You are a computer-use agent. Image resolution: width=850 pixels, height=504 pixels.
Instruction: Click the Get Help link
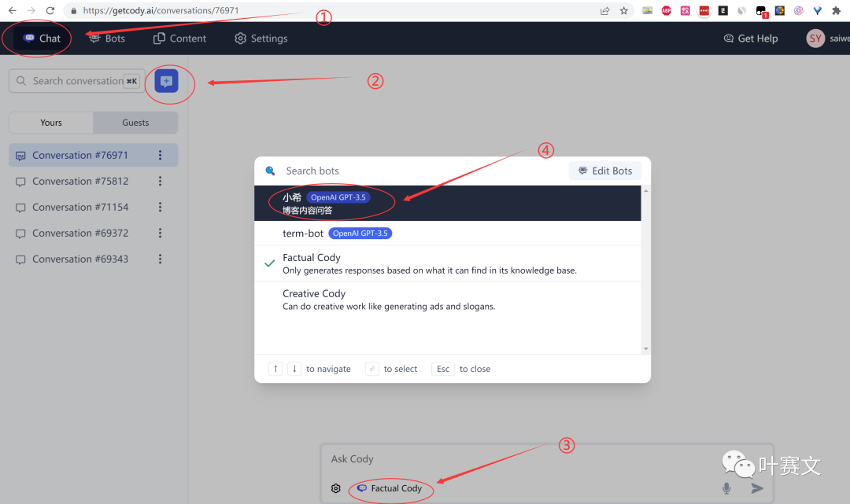tap(750, 39)
